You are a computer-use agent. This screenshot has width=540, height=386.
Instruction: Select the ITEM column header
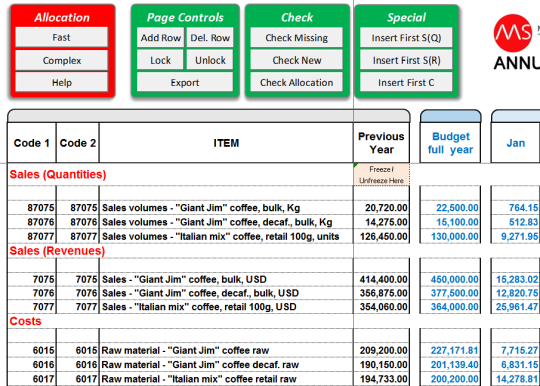coord(226,143)
